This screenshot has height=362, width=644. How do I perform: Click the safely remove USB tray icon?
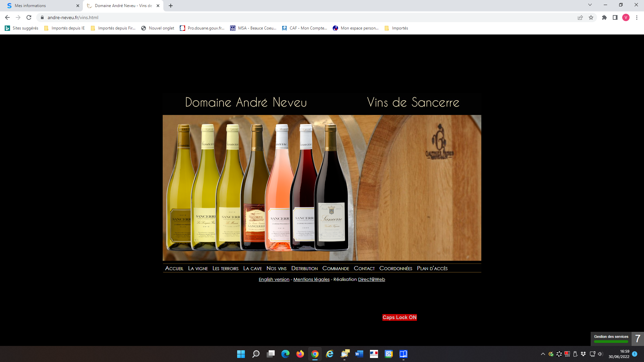point(575,354)
